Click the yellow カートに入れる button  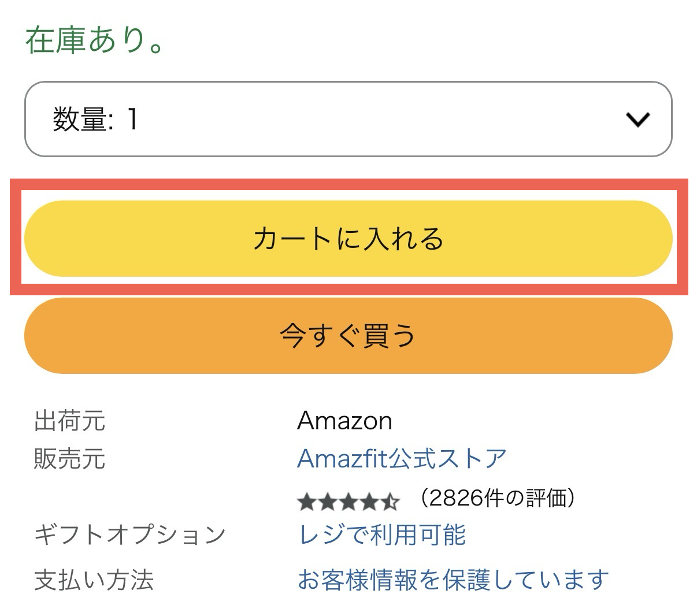[348, 239]
